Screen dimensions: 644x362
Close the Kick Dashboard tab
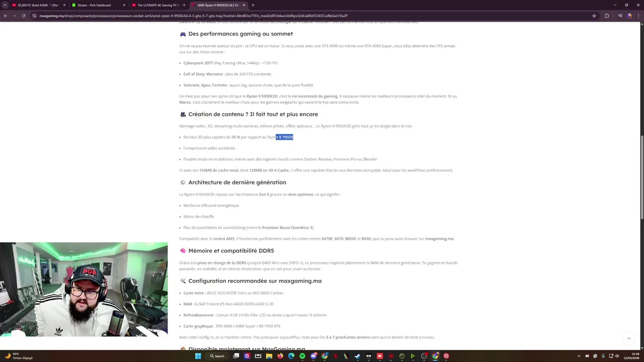click(124, 5)
